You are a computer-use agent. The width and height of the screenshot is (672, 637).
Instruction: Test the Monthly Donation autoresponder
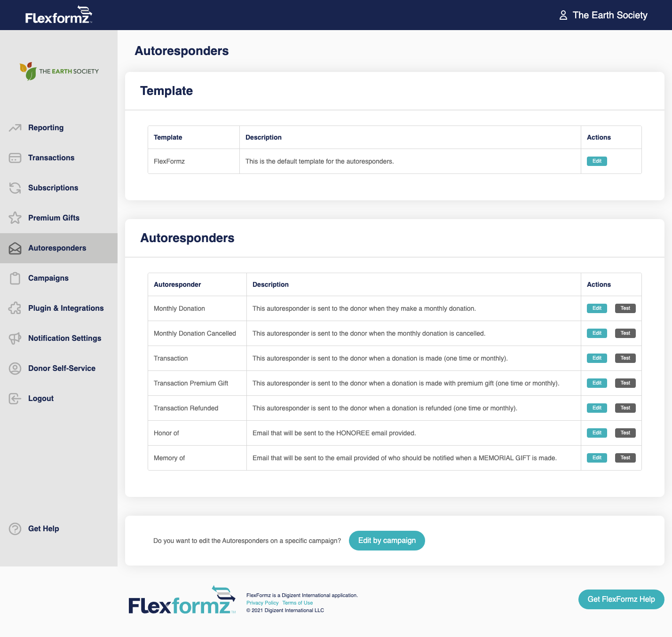625,308
